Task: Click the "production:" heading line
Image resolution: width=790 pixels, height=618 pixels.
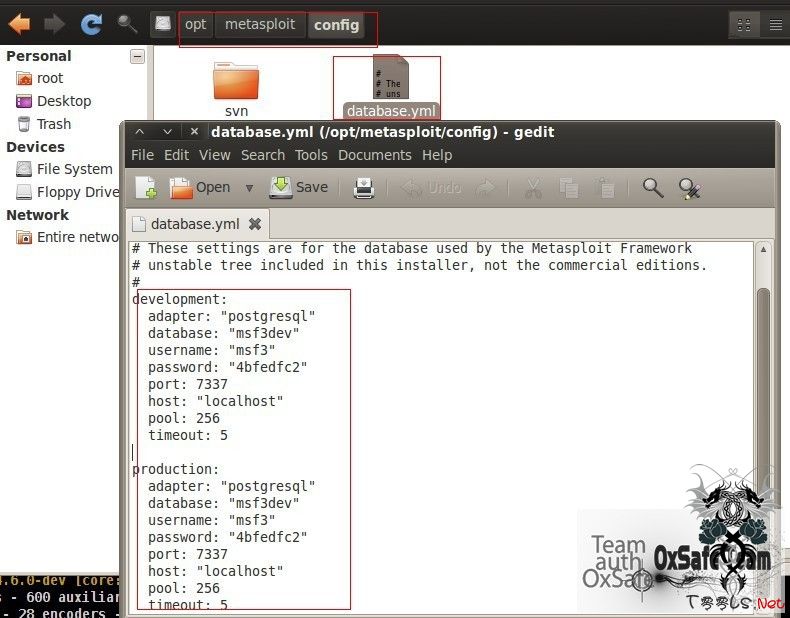Action: point(175,469)
